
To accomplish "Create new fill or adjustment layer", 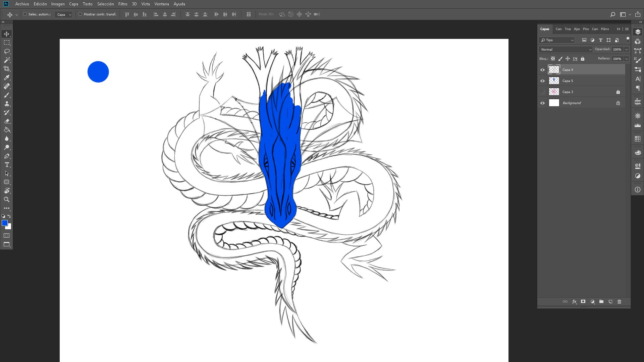I will click(x=592, y=302).
